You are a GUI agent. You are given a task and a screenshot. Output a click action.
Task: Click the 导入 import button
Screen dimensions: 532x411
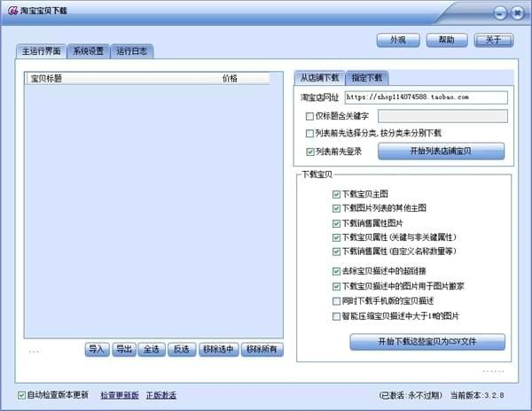tap(97, 349)
